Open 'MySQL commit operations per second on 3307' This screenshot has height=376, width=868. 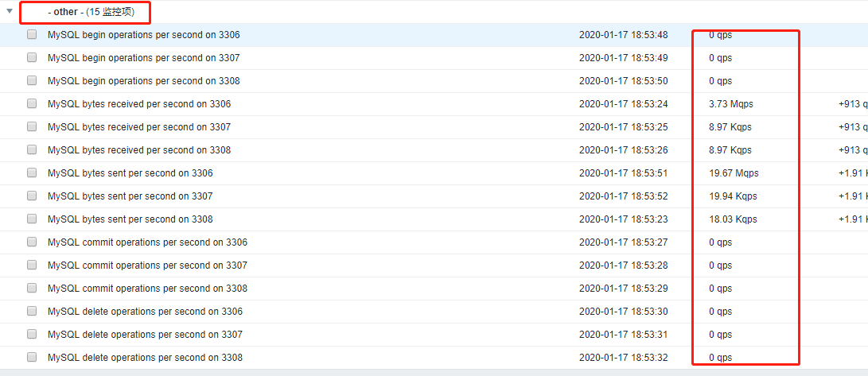(x=148, y=266)
